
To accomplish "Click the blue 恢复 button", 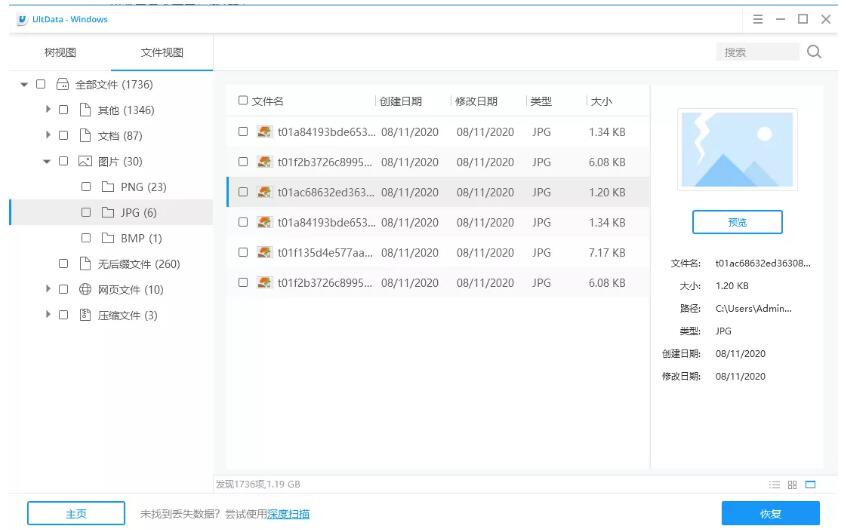I will pyautogui.click(x=770, y=514).
